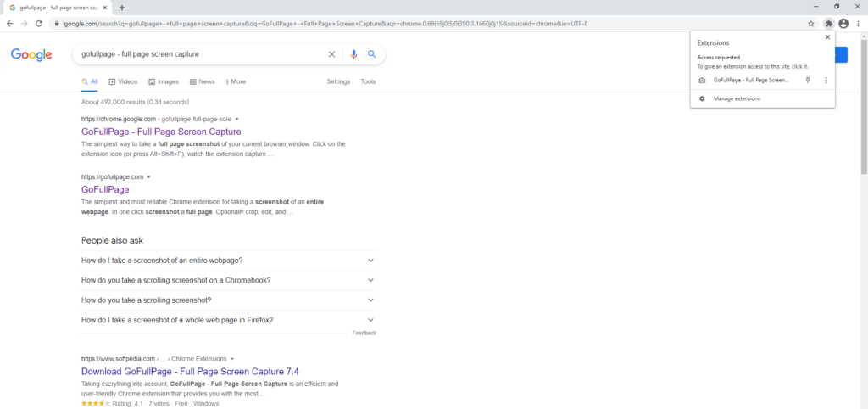Click the Softpedia star rating
Screen dimensions: 868x409
point(96,403)
